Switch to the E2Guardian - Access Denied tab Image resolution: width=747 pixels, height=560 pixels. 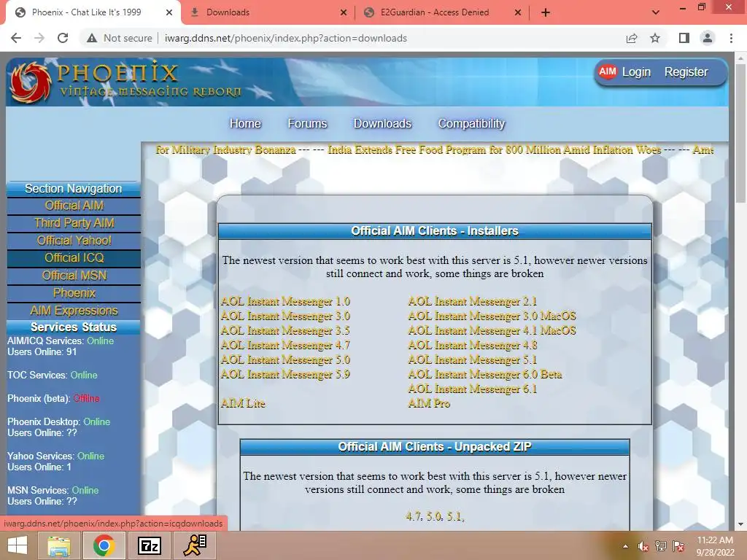pos(441,12)
